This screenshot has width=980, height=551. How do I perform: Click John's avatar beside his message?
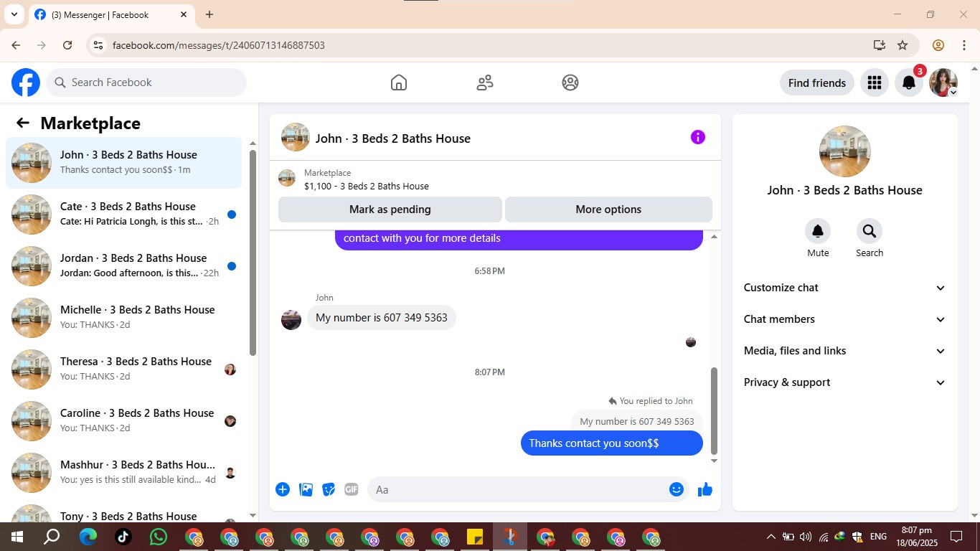coord(291,320)
